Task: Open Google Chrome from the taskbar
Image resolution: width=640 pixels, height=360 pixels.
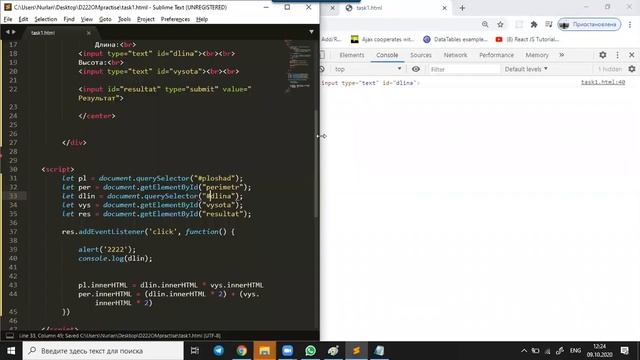Action: click(241, 351)
